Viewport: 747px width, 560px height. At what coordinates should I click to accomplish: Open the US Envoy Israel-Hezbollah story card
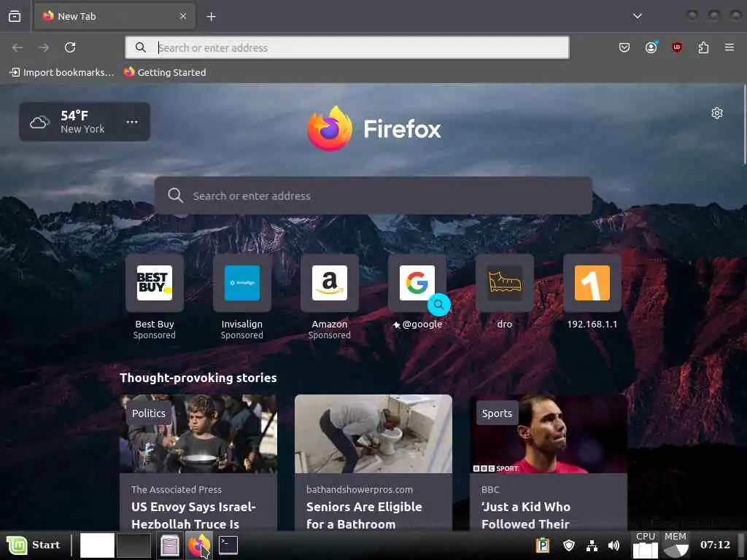click(198, 462)
